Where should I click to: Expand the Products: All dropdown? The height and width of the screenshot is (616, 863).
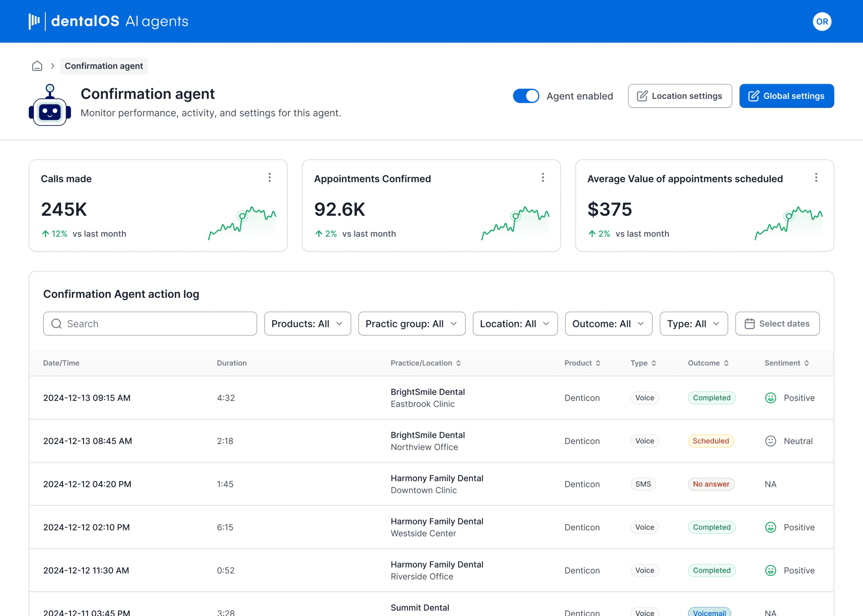[x=307, y=324]
